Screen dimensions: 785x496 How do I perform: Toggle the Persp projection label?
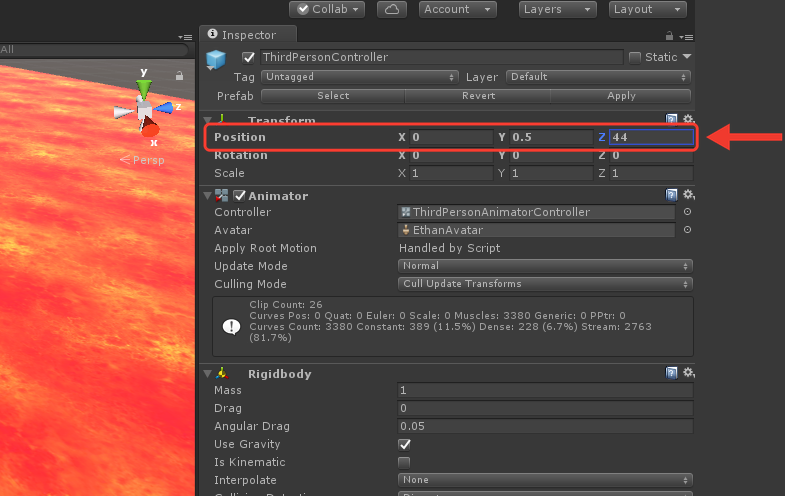tap(143, 160)
